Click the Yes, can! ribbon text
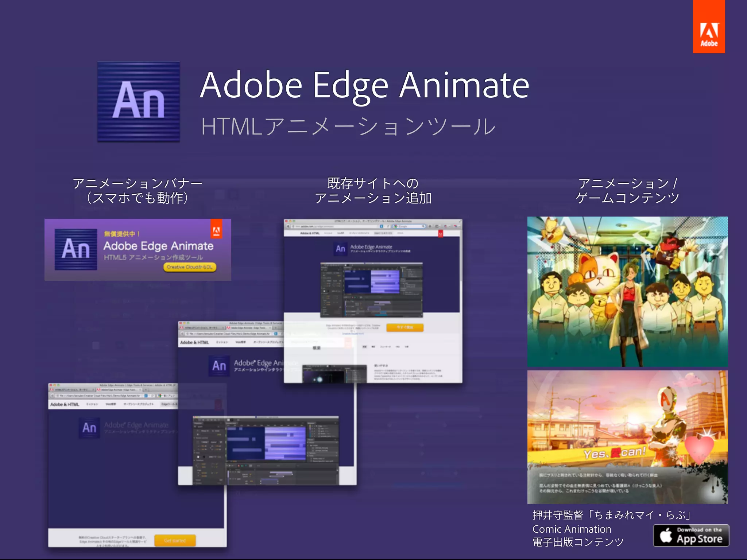Viewport: 747px width, 560px height. point(615,453)
